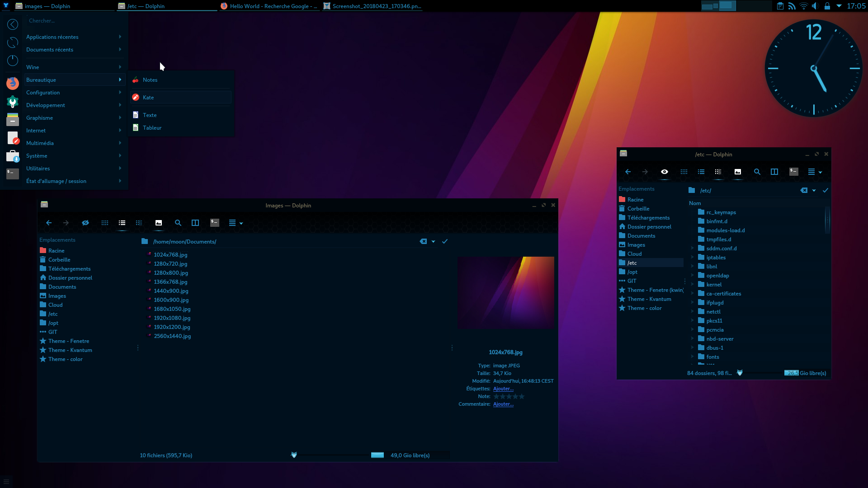Click Ajouter link next to Commentaire
Image resolution: width=868 pixels, height=488 pixels.
coord(503,404)
